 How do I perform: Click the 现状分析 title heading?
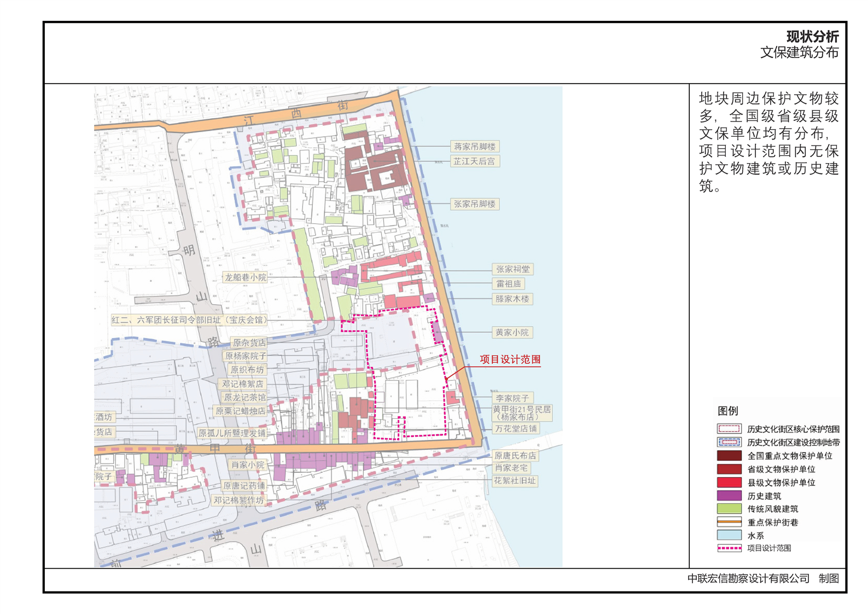[x=812, y=37]
